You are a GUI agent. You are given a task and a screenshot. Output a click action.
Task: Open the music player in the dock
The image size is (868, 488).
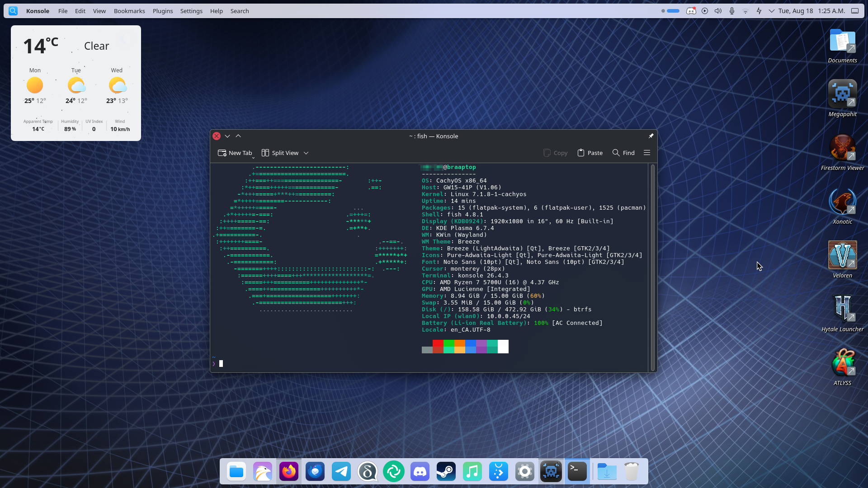pos(472,472)
